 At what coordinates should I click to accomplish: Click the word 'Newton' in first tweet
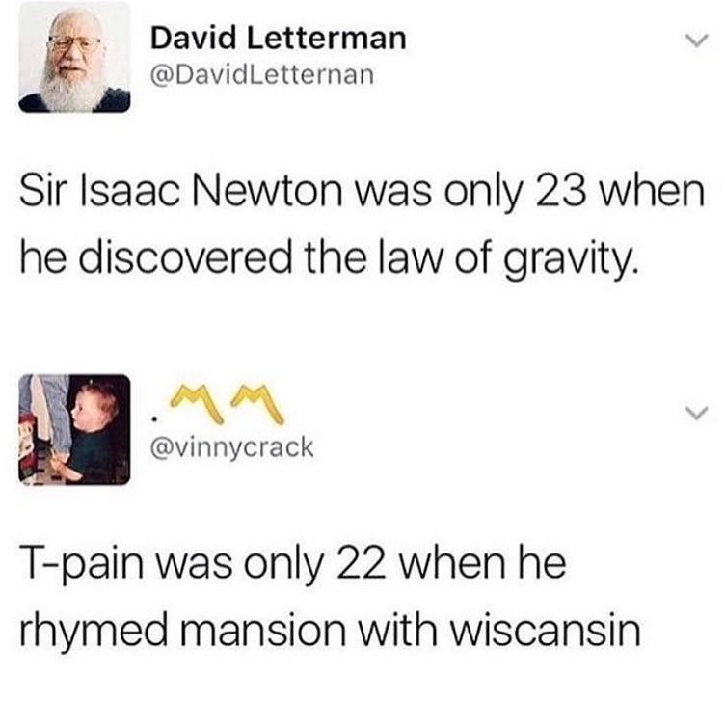tap(267, 191)
